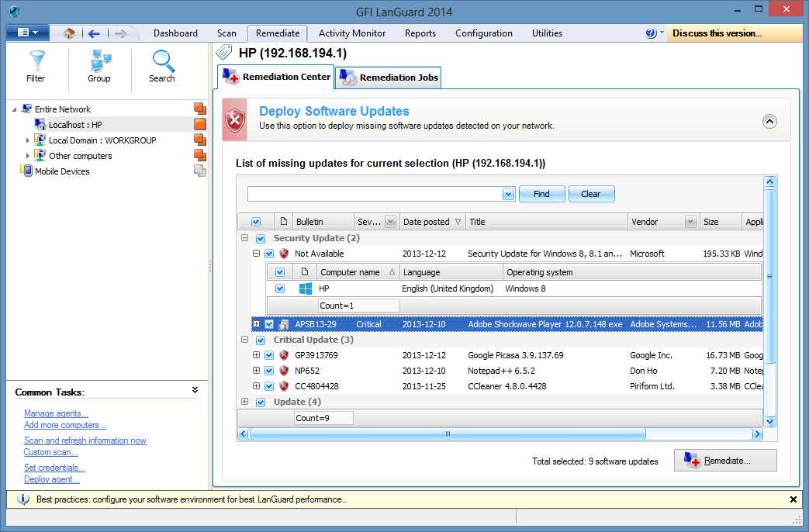Switch to the Remediation Jobs tab
The height and width of the screenshot is (532, 809).
[389, 78]
